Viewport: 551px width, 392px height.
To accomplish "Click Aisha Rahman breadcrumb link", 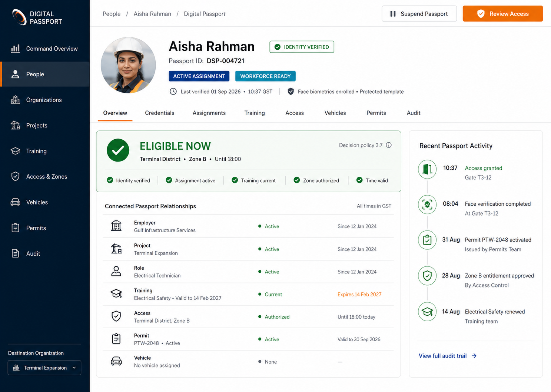I will (152, 14).
